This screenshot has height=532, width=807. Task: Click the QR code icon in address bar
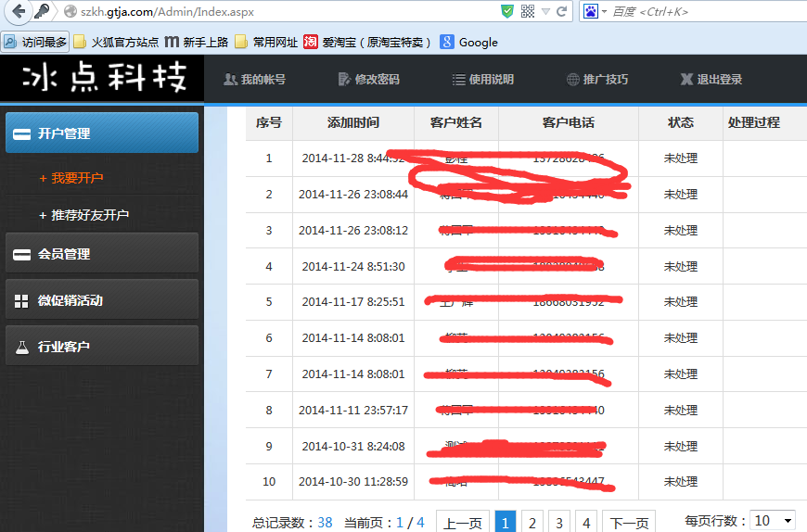coord(528,11)
